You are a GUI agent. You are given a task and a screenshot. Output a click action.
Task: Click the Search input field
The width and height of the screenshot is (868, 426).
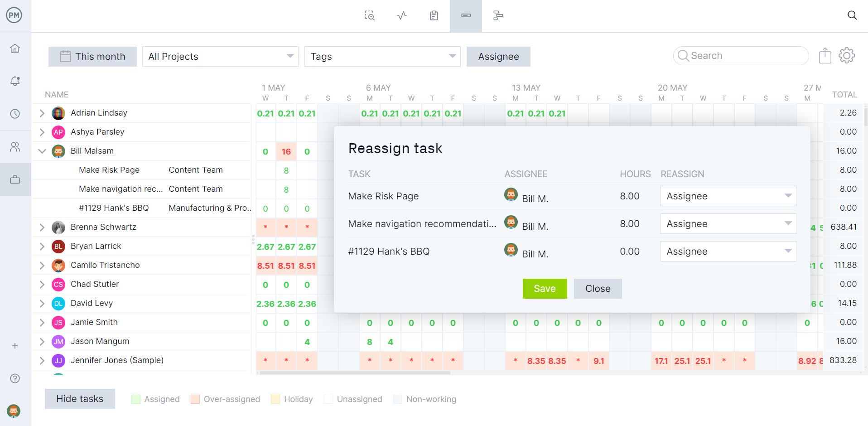tap(741, 56)
